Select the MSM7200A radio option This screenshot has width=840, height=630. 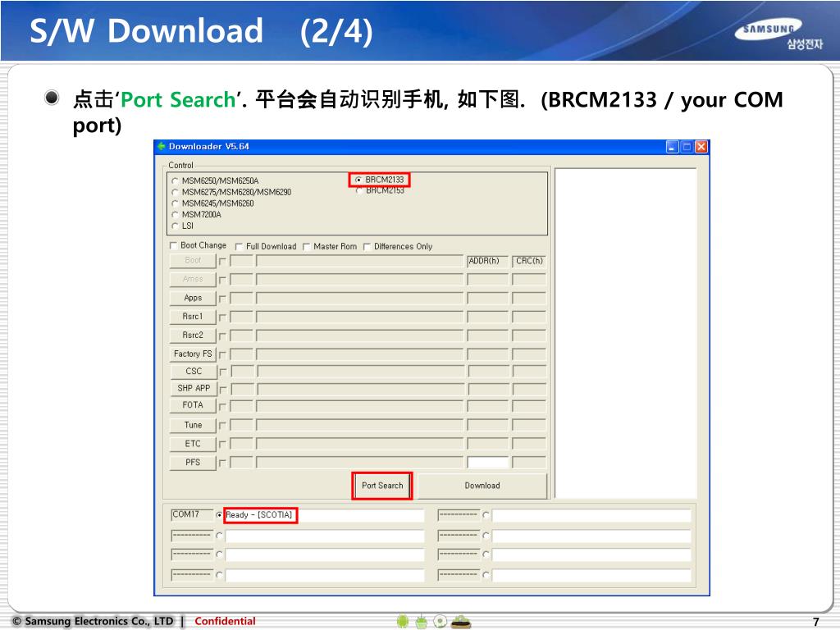coord(175,215)
